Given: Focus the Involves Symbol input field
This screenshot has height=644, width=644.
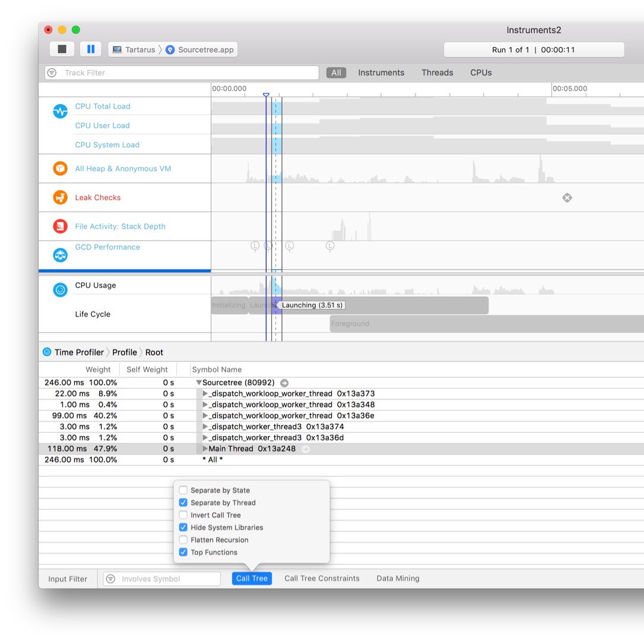Looking at the screenshot, I should click(x=162, y=579).
